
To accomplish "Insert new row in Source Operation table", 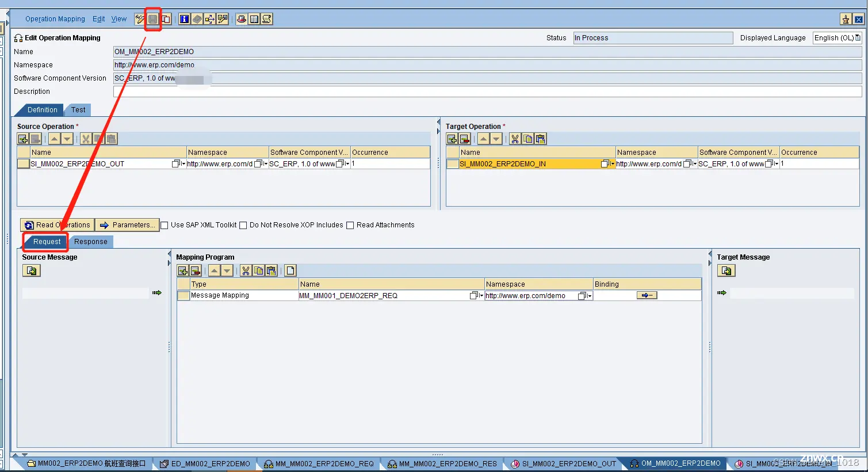I will [x=23, y=139].
